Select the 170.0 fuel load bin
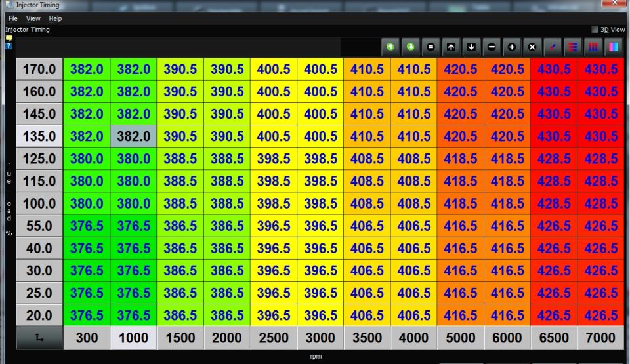Image resolution: width=630 pixels, height=364 pixels. point(39,69)
